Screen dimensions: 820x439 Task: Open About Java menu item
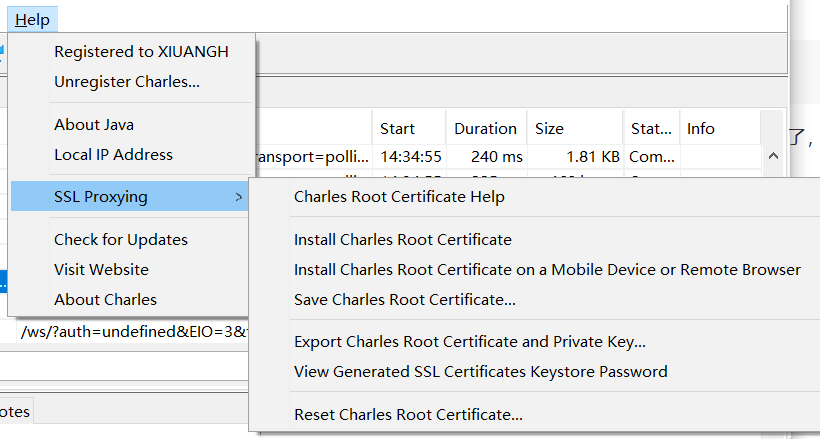click(x=94, y=125)
